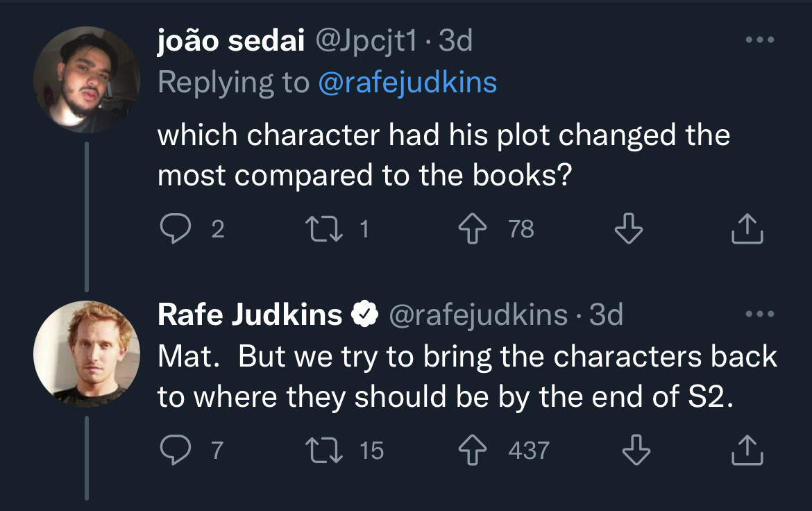The width and height of the screenshot is (812, 511).
Task: Open the @rafejudkins mention link
Action: 407,83
